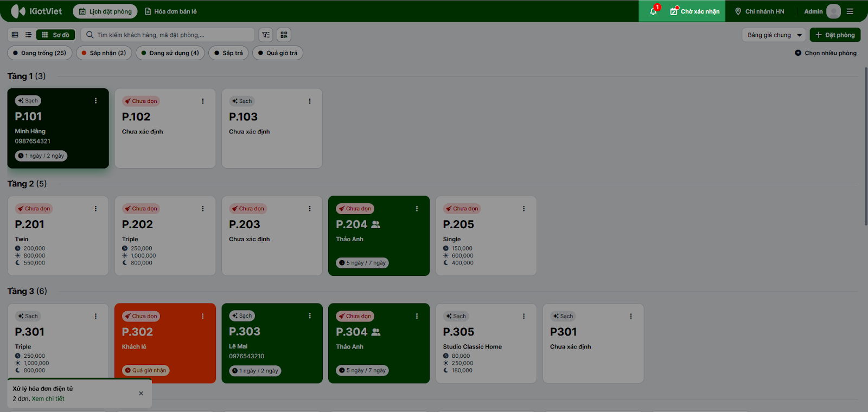Image resolution: width=868 pixels, height=412 pixels.
Task: Open the P.101 three-dot menu
Action: [96, 101]
